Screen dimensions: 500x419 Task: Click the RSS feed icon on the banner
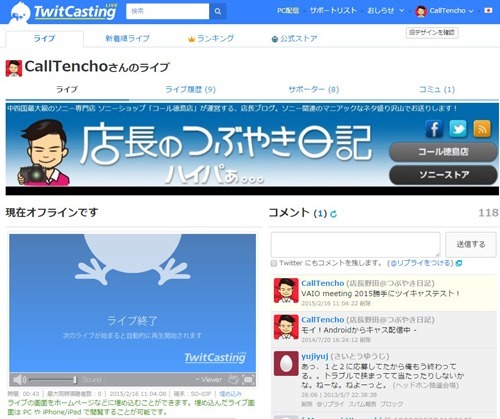click(x=482, y=129)
